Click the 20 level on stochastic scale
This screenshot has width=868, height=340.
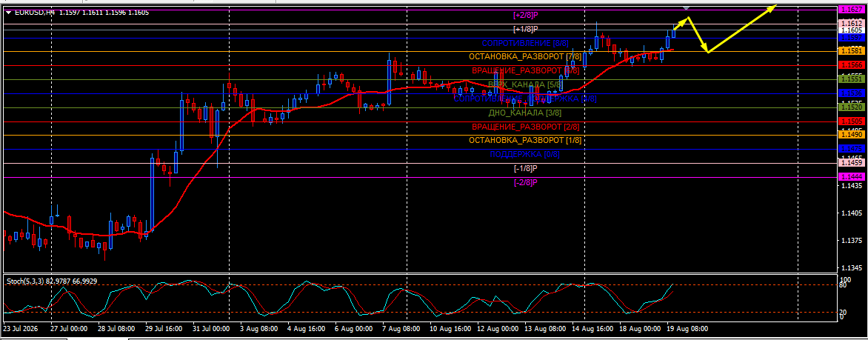point(843,313)
